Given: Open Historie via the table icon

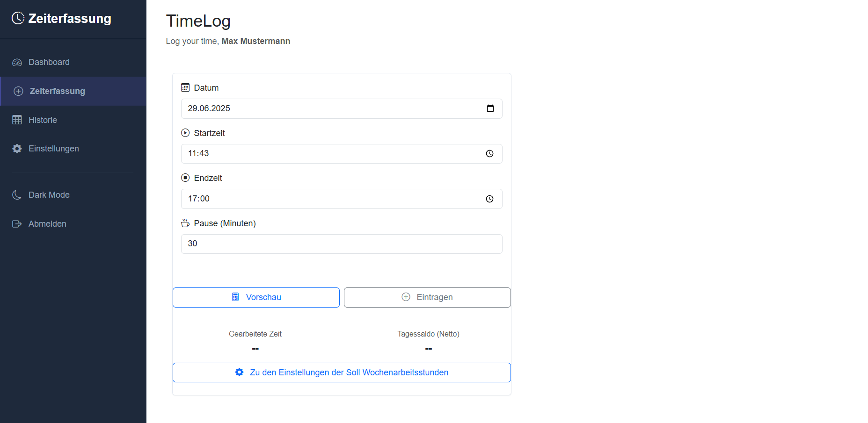Looking at the screenshot, I should pos(17,120).
